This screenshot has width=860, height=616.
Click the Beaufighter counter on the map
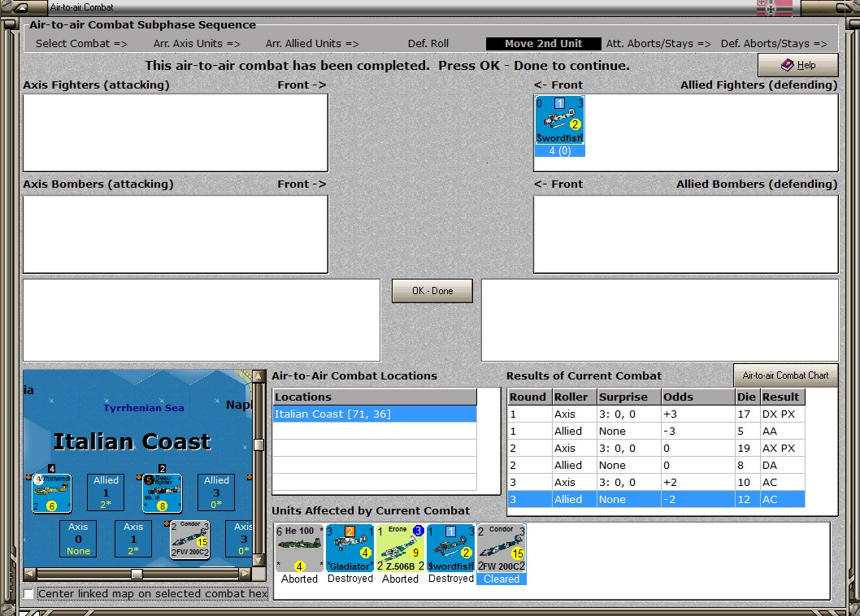[x=163, y=493]
